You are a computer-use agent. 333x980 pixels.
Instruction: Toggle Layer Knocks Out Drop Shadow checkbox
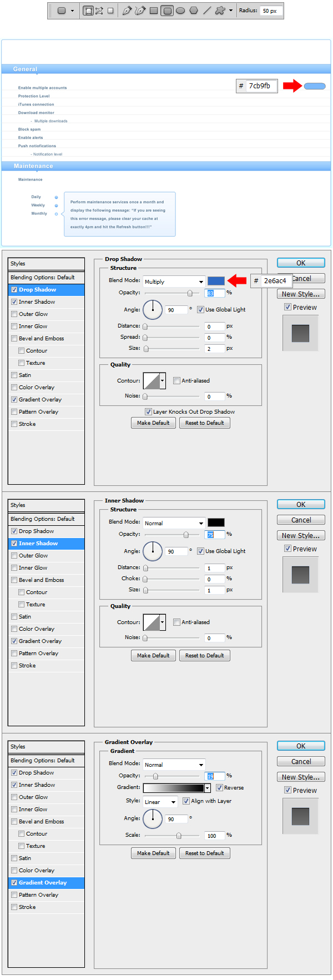(x=148, y=412)
